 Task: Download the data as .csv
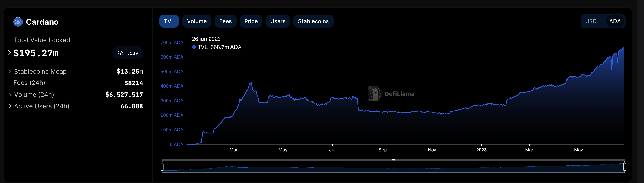128,53
